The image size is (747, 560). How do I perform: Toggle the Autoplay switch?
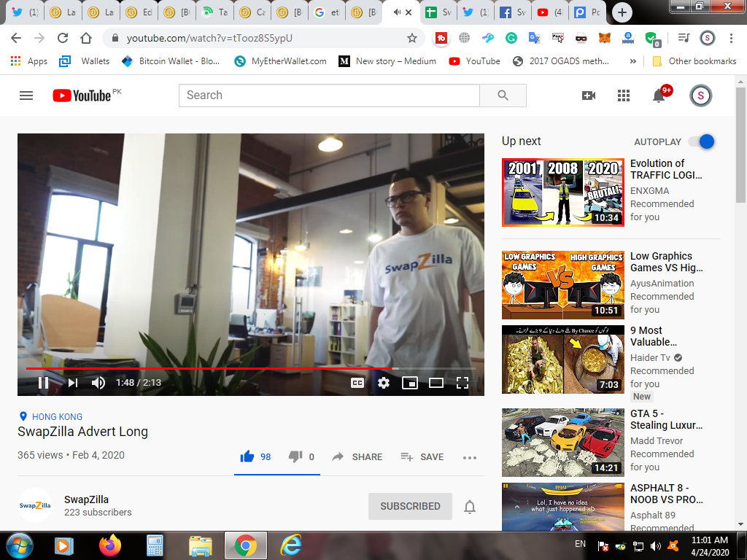[x=702, y=141]
